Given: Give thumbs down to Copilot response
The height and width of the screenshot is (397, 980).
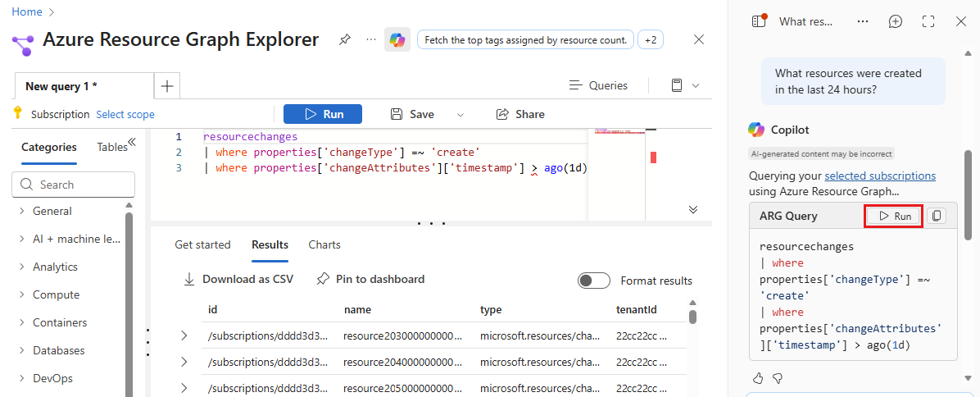Looking at the screenshot, I should 778,377.
